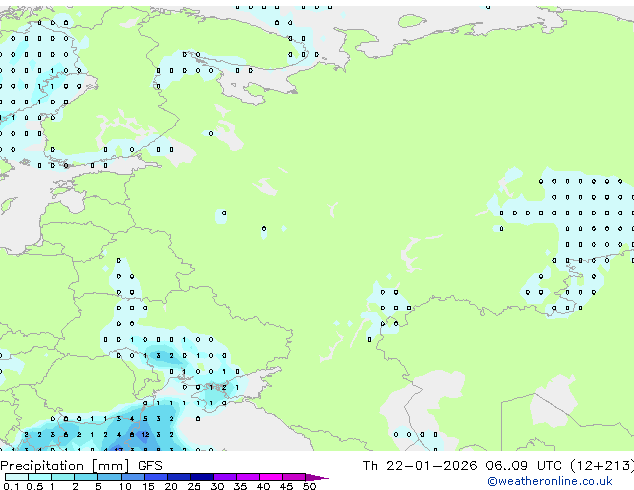Select the legend swatch between 2 and 5
This screenshot has height=490, width=634.
(86, 477)
